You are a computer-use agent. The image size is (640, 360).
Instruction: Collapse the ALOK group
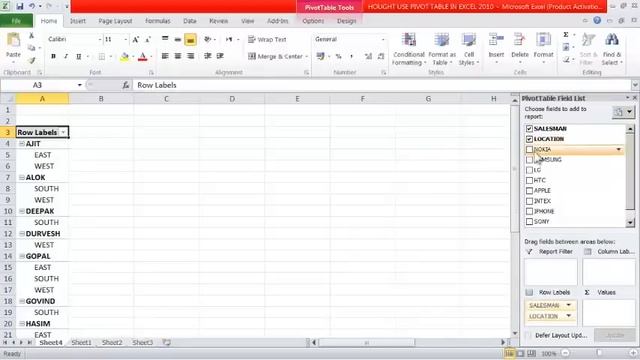(22, 178)
